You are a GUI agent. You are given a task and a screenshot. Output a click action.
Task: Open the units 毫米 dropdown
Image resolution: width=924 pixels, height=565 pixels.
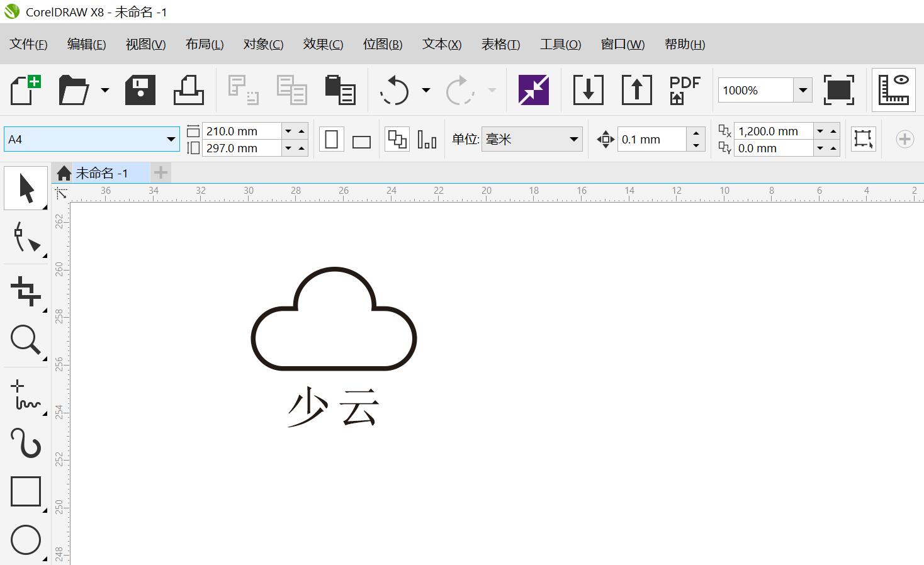coord(573,140)
